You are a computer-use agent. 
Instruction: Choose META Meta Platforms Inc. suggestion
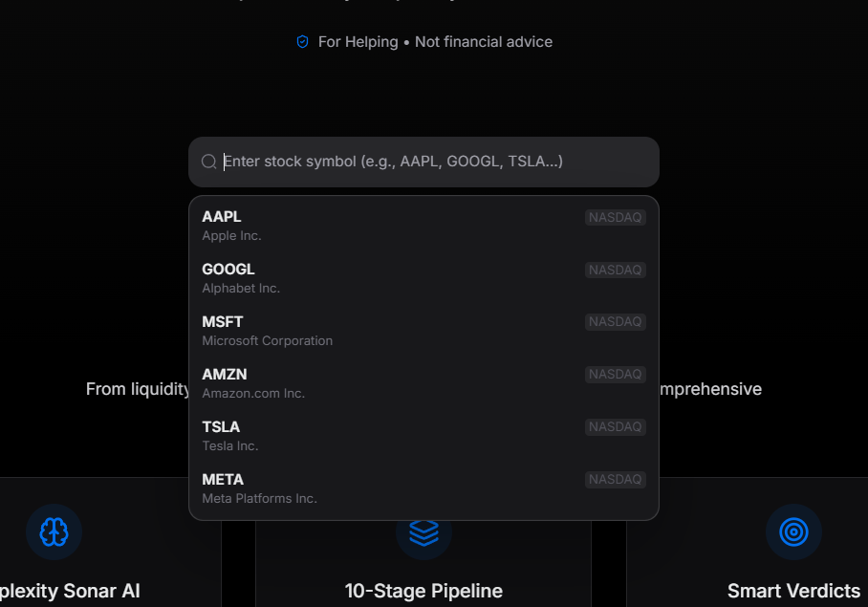[423, 488]
